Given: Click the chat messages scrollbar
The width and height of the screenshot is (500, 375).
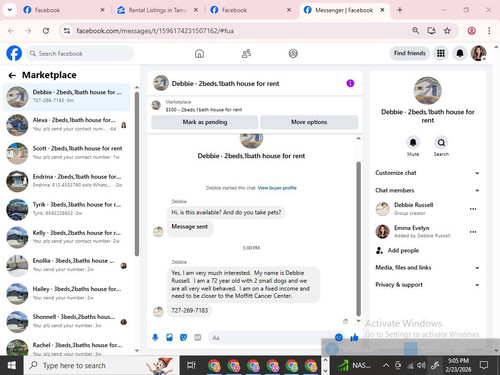Looking at the screenshot, I should [x=358, y=239].
